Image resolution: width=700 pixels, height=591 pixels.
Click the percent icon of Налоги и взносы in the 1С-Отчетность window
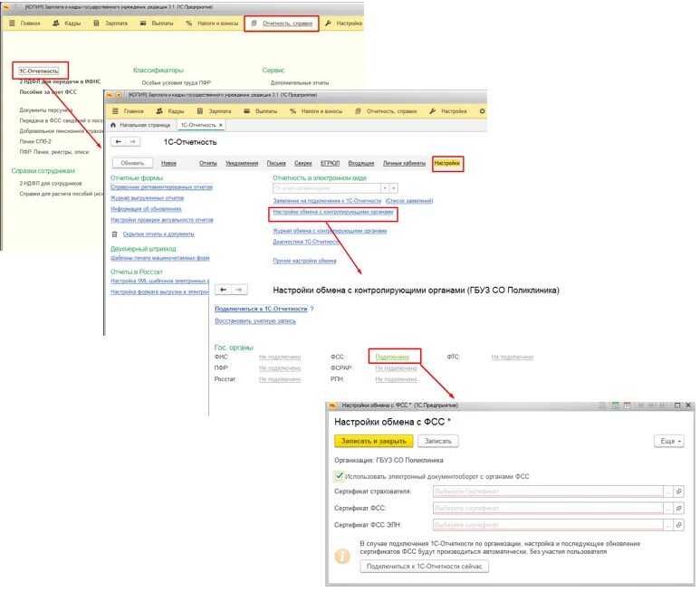[x=292, y=111]
